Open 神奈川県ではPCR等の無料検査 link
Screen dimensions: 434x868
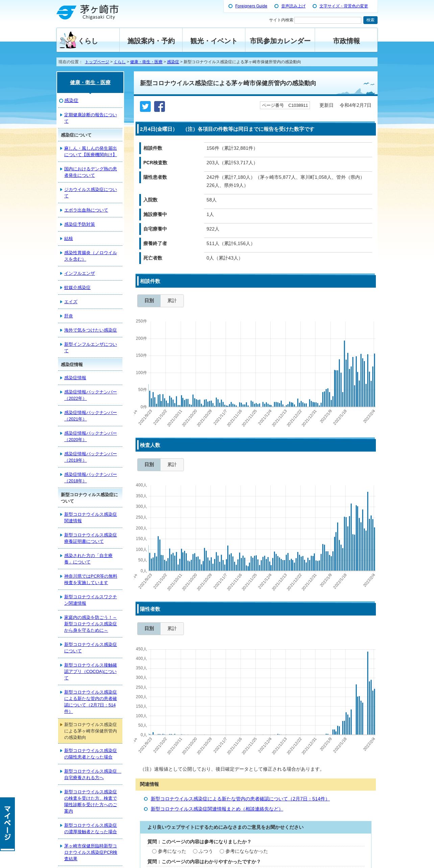coord(90,579)
